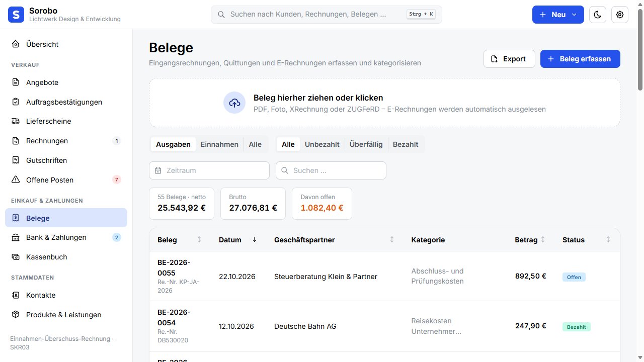Image resolution: width=644 pixels, height=362 pixels.
Task: Click the Übersicht home icon
Action: pos(16,44)
